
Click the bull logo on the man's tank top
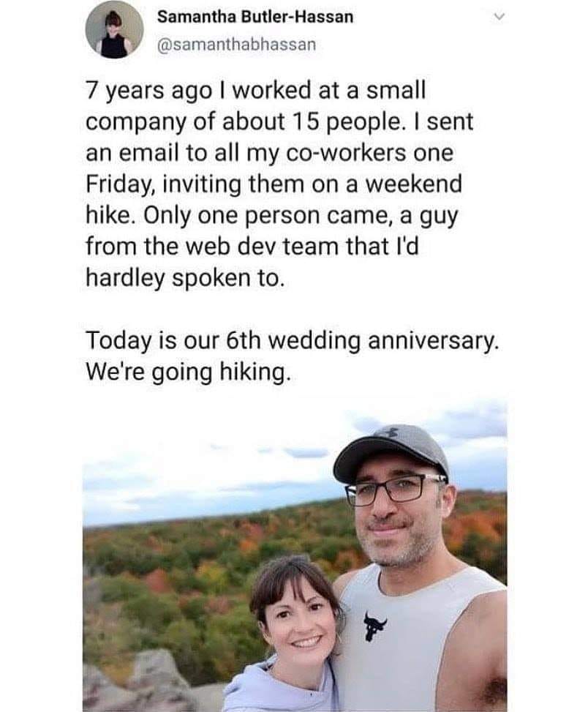point(374,626)
